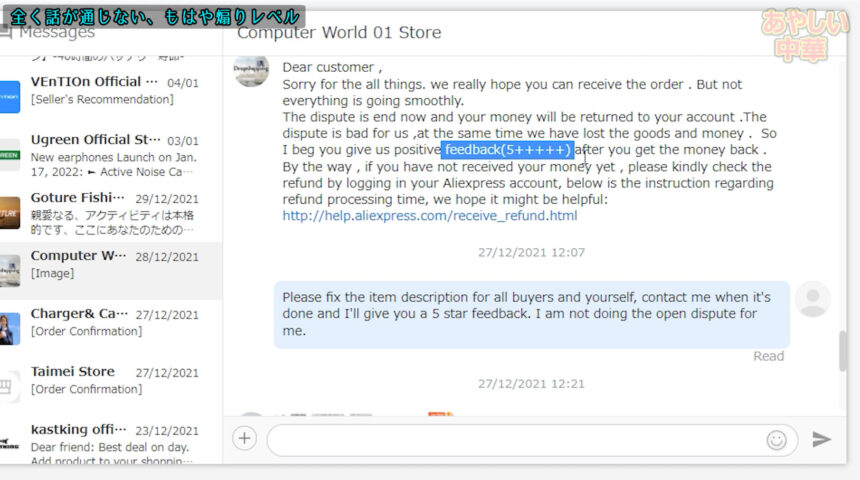Click the Goture Fishing store logo
This screenshot has width=860, height=480.
click(x=9, y=212)
